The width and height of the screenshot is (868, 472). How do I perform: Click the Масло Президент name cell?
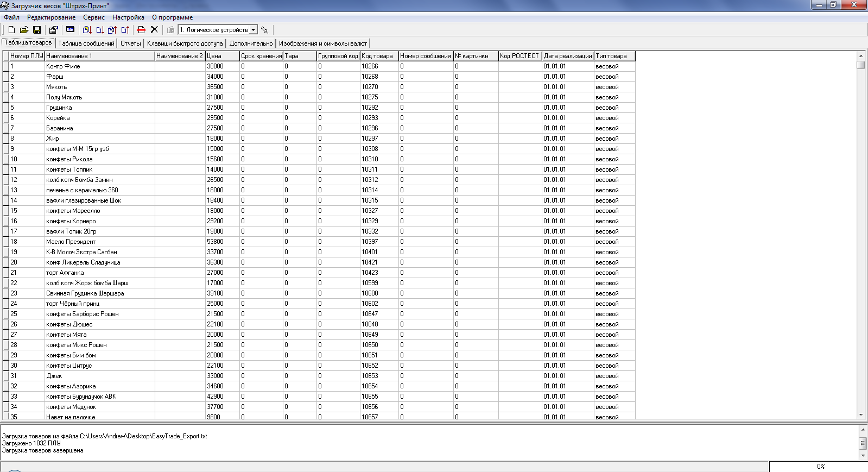pyautogui.click(x=100, y=242)
